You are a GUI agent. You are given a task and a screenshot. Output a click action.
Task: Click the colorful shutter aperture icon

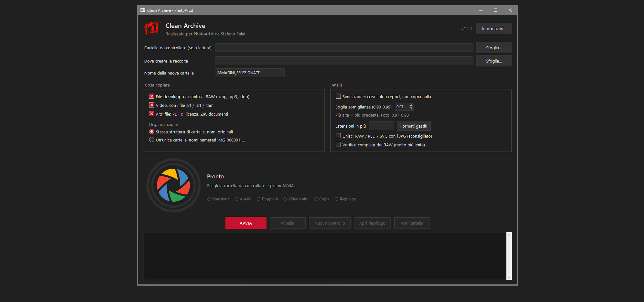[x=173, y=185]
